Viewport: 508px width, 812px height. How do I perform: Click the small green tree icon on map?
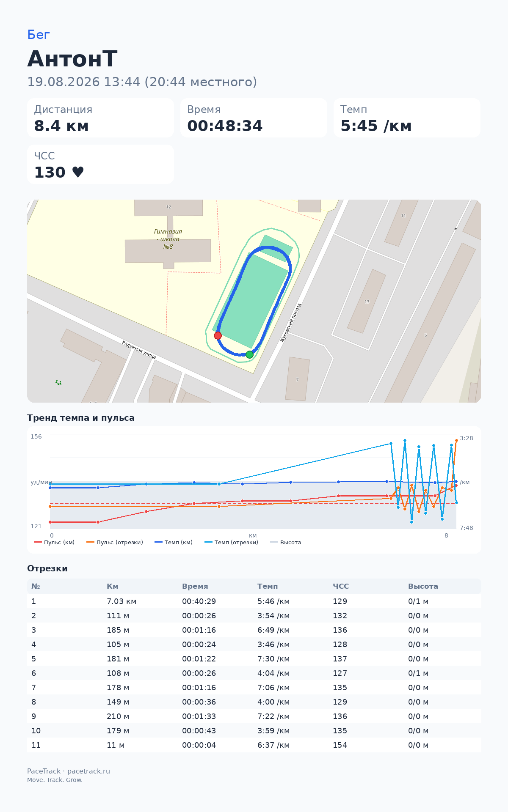click(x=58, y=383)
